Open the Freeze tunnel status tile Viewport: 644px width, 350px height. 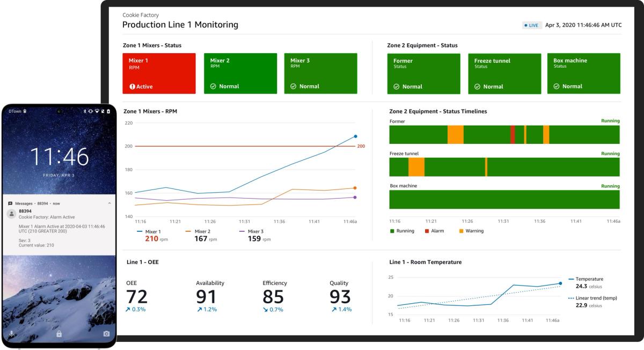tap(504, 74)
